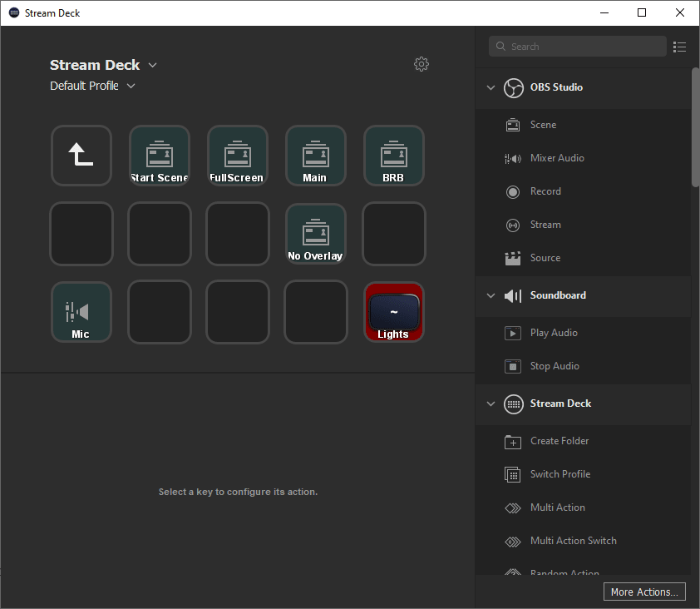This screenshot has width=700, height=609.
Task: Select the BRB scene key
Action: (x=394, y=155)
